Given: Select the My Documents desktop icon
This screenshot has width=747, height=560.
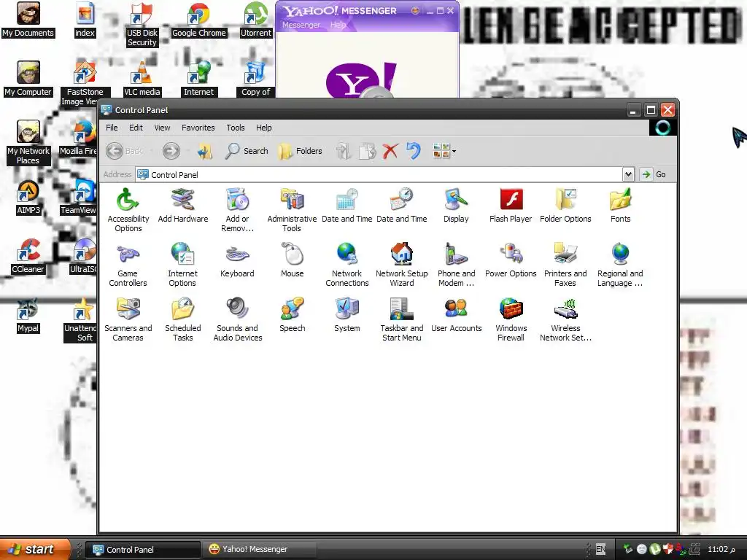Looking at the screenshot, I should 28,20.
